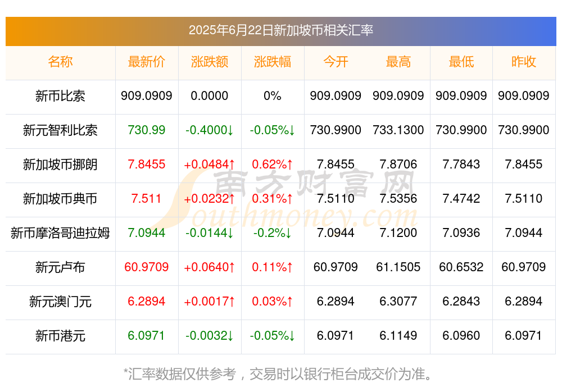
Task: Select change amount +0.0017↑
Action: (x=209, y=302)
